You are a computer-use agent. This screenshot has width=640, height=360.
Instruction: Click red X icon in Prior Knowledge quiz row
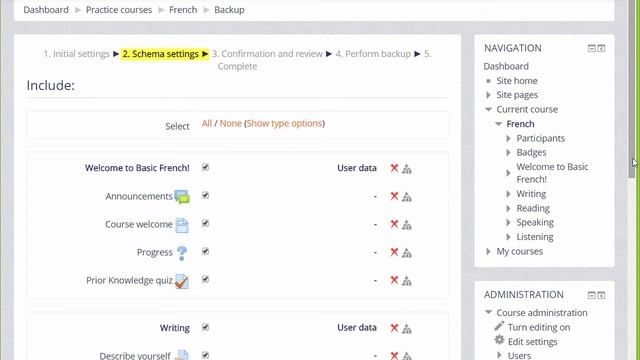[x=394, y=280]
